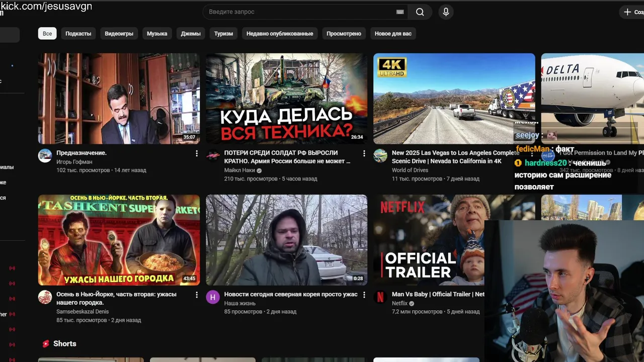The image size is (644, 362).
Task: Go to Наша жизнь channel name
Action: (240, 303)
